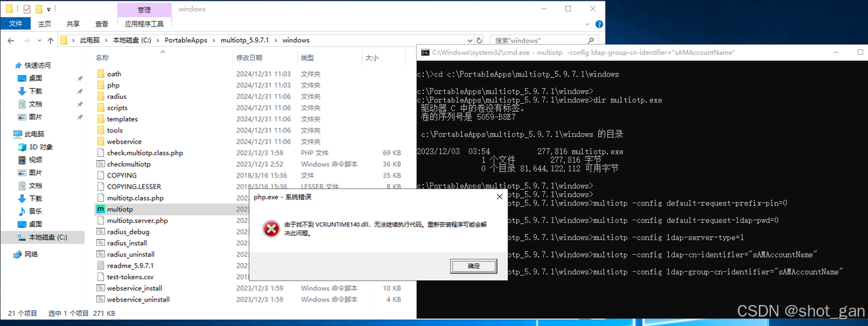868x326 pixels.
Task: Click the Properties icon in quick access toolbar
Action: [x=26, y=9]
